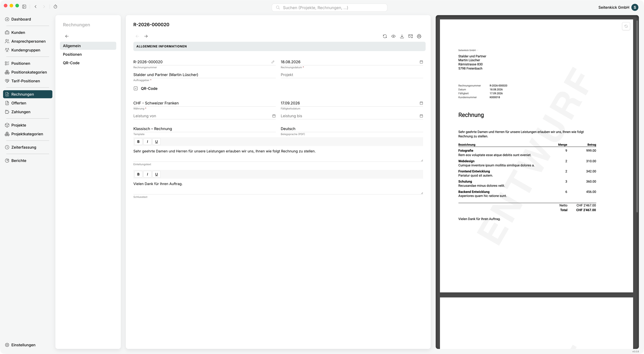
Task: Click back arrow in Rechnungen panel
Action: click(67, 36)
